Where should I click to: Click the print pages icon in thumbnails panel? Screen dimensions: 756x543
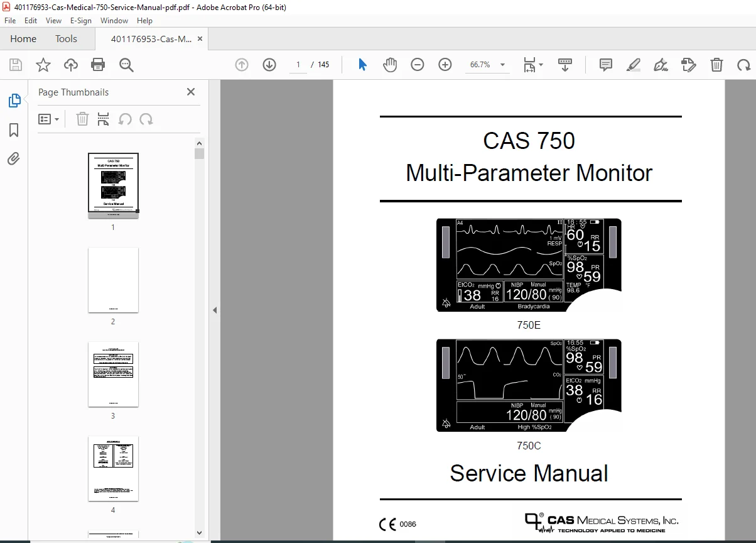(104, 119)
